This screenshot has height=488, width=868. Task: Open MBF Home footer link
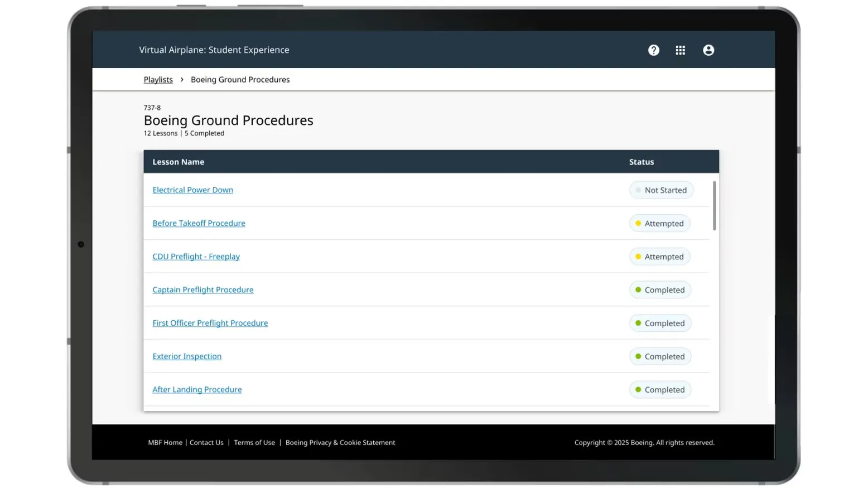165,443
